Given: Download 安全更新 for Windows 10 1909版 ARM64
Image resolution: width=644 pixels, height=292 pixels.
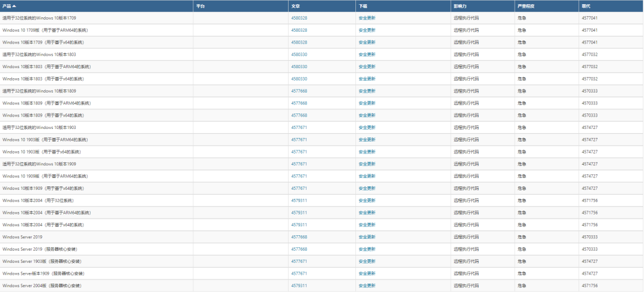Looking at the screenshot, I should [x=367, y=176].
